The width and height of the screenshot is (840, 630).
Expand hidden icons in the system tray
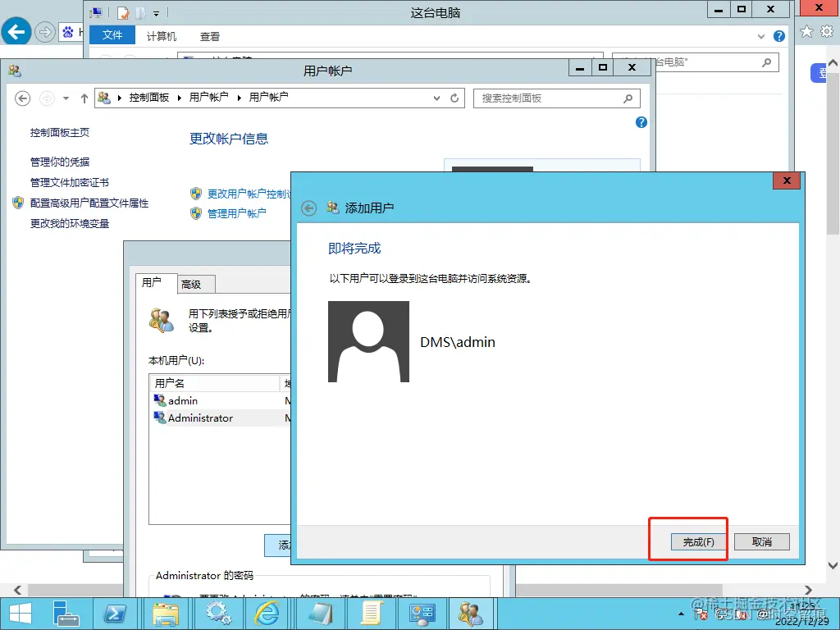click(x=681, y=613)
